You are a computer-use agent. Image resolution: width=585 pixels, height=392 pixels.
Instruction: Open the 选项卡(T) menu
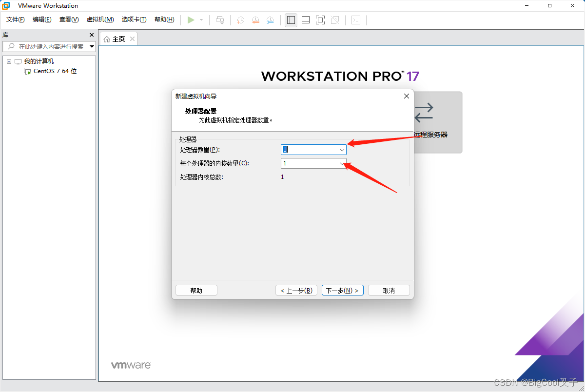click(134, 20)
